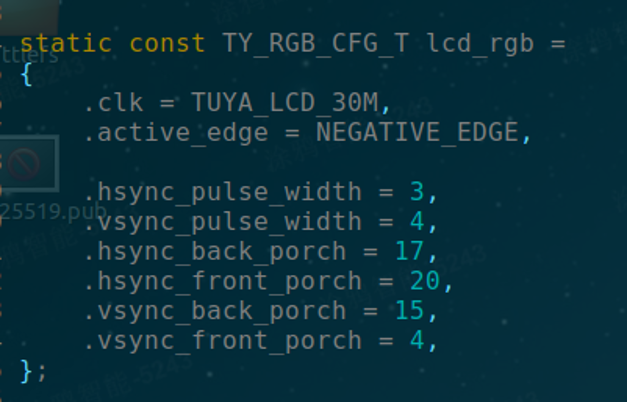The width and height of the screenshot is (627, 402).
Task: Click the opening curly brace
Action: click(26, 74)
